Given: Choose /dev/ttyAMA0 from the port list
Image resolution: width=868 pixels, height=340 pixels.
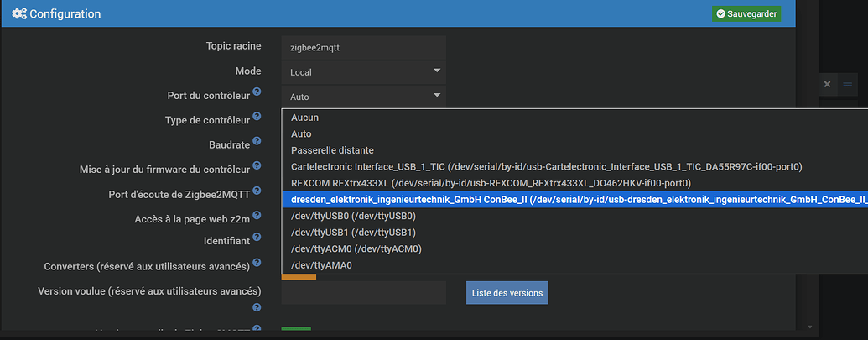Looking at the screenshot, I should click(321, 265).
